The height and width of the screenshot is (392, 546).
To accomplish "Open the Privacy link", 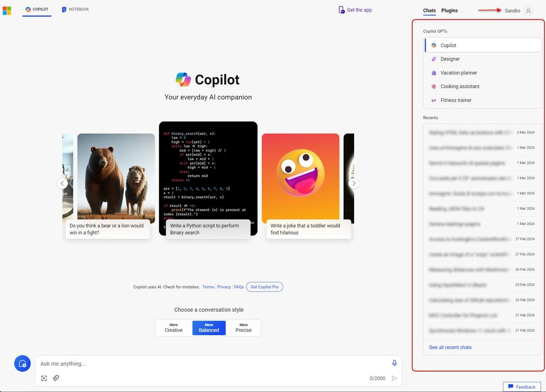I will click(x=224, y=287).
